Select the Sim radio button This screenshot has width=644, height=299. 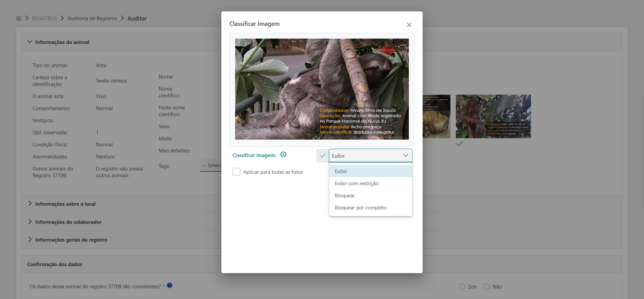(462, 287)
